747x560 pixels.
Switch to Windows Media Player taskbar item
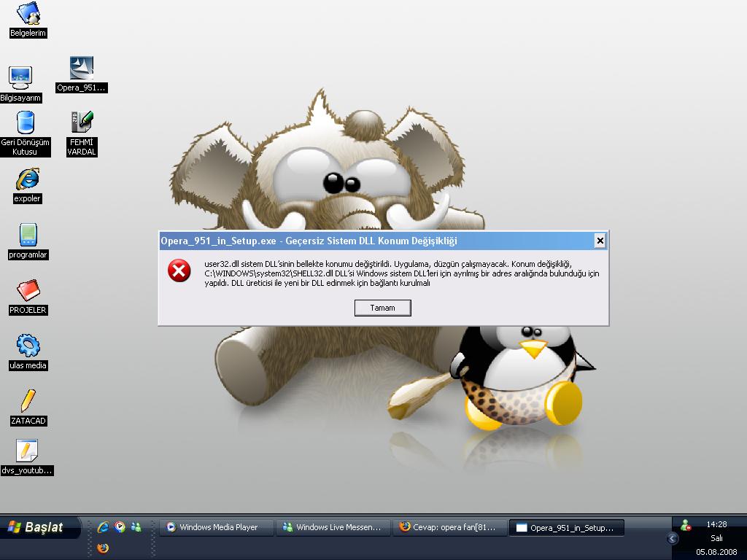217,527
